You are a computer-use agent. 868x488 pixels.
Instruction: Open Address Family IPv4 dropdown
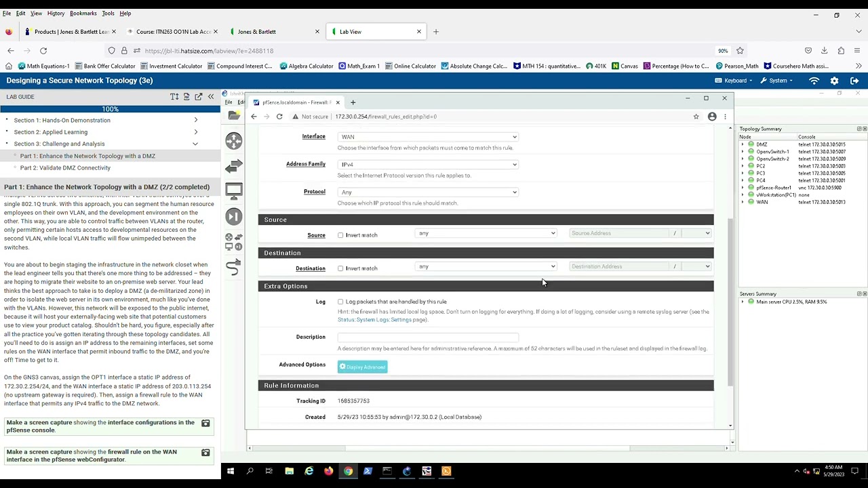click(x=428, y=165)
